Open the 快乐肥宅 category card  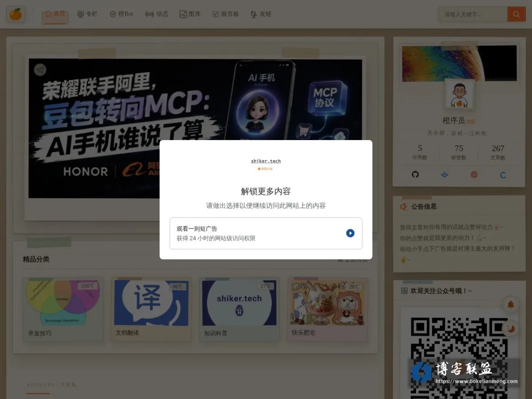[328, 309]
